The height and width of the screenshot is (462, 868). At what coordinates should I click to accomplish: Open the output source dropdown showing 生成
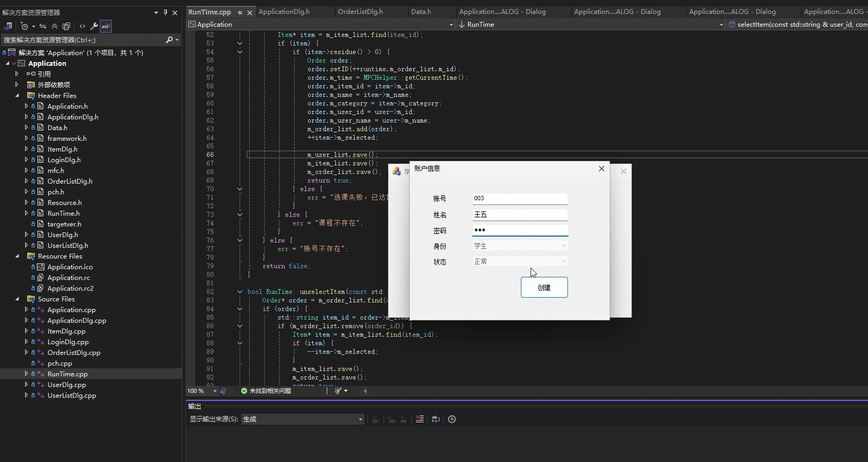303,419
